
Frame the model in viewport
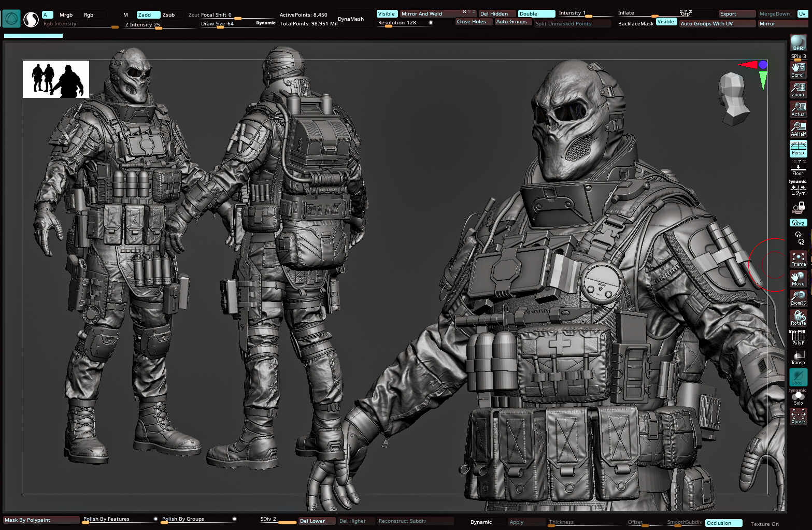point(798,258)
